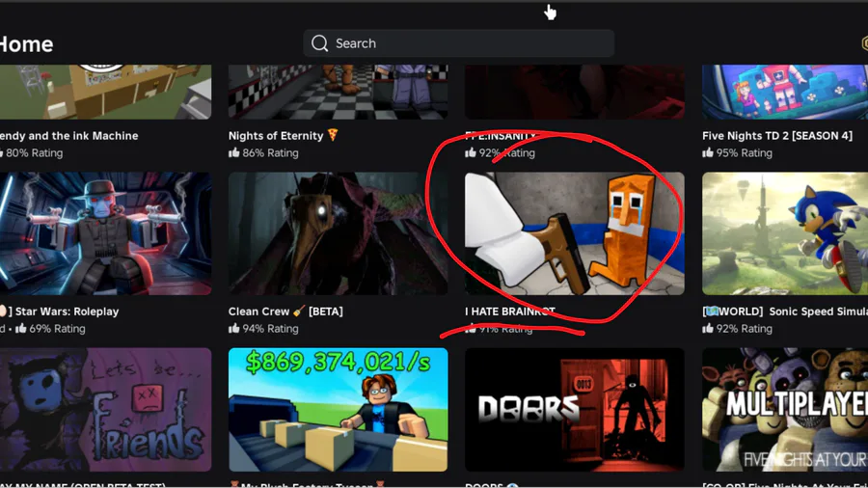Click the 95% Rating thumbs-up icon
This screenshot has width=868, height=488.
(708, 152)
